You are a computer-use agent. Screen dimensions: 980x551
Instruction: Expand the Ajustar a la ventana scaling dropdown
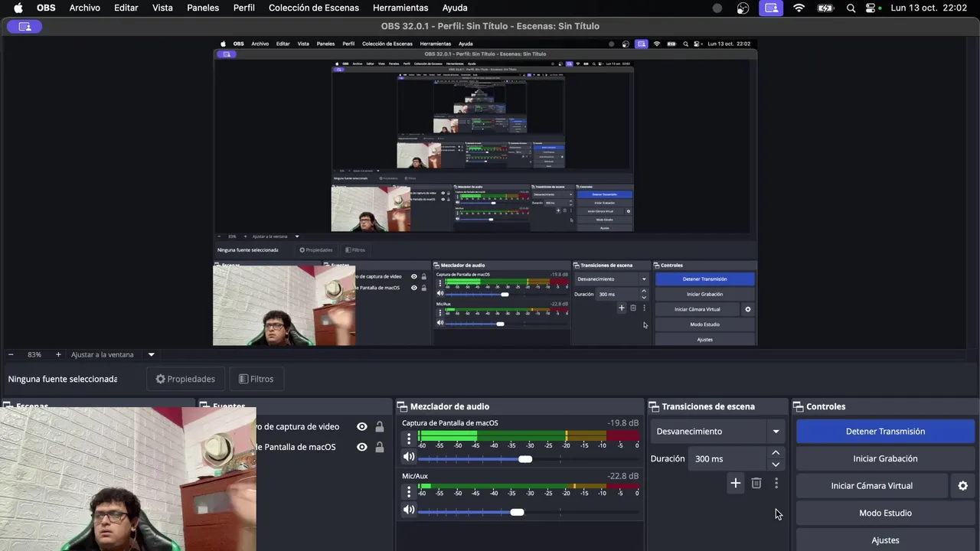tap(151, 354)
